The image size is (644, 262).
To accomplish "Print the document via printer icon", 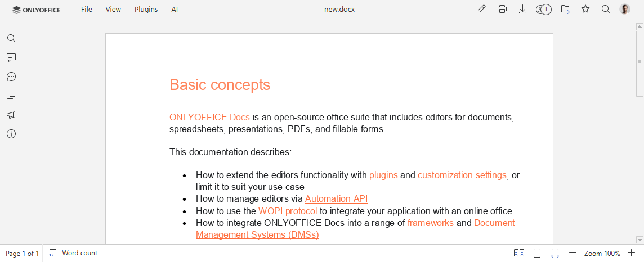I will 502,9.
